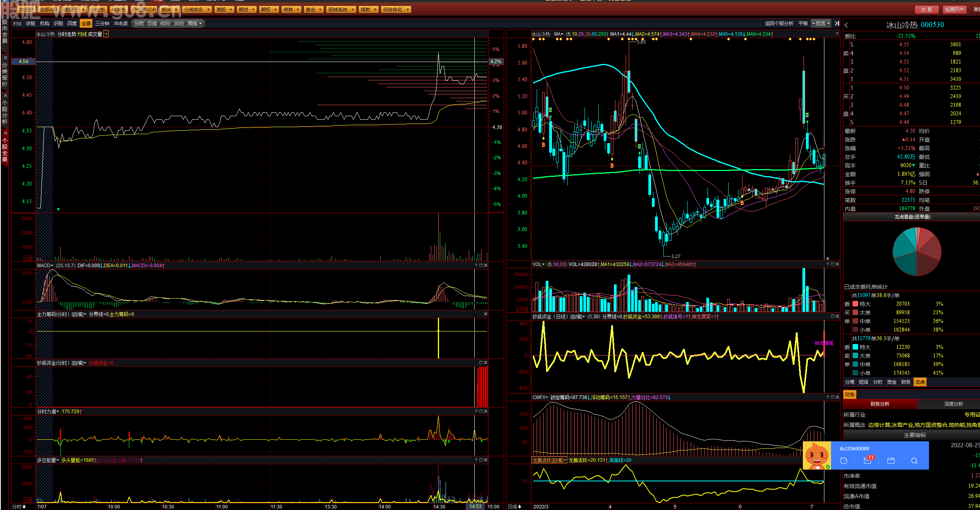Viewport: 980px width, 510px height.
Task: Switch to 60分 period
Action: pyautogui.click(x=165, y=24)
